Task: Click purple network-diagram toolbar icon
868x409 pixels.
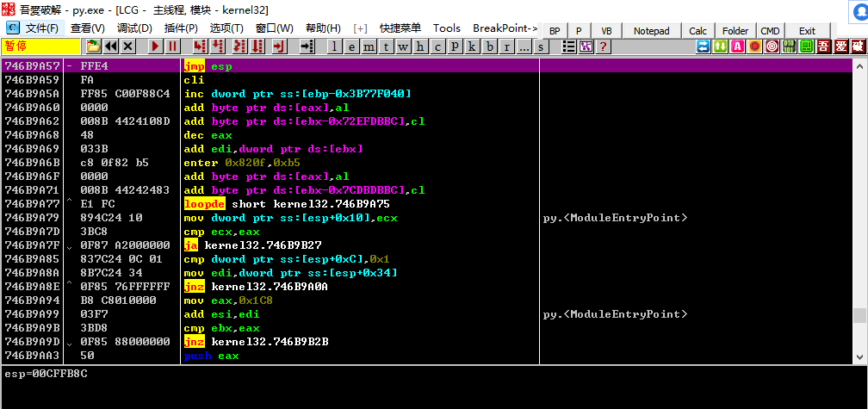Action: pyautogui.click(x=586, y=46)
